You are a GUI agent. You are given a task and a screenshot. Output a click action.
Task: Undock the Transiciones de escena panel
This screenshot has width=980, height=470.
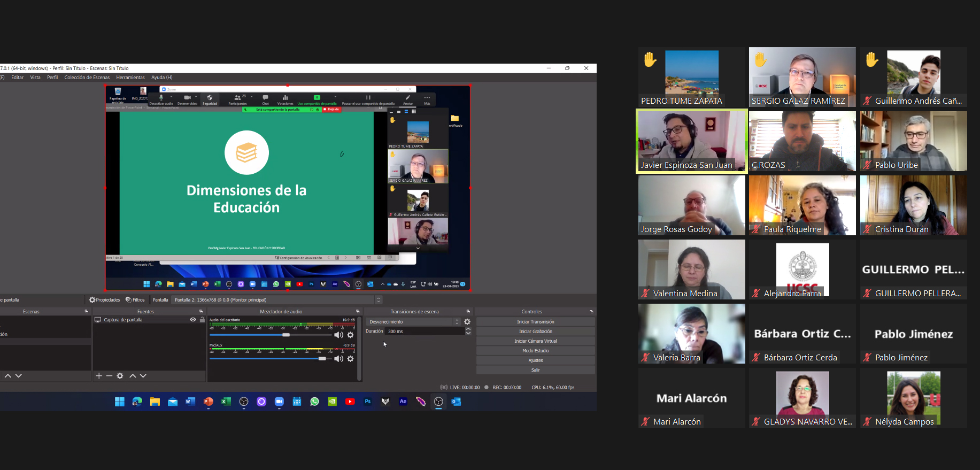point(468,311)
